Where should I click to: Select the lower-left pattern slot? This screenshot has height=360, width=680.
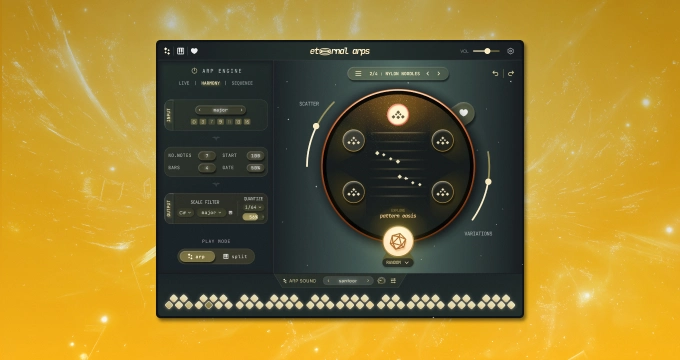point(353,192)
